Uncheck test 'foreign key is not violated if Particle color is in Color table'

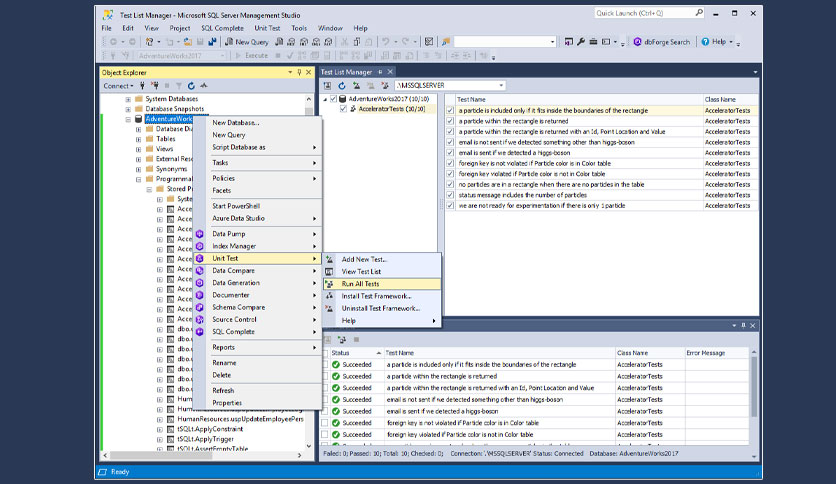(x=450, y=164)
